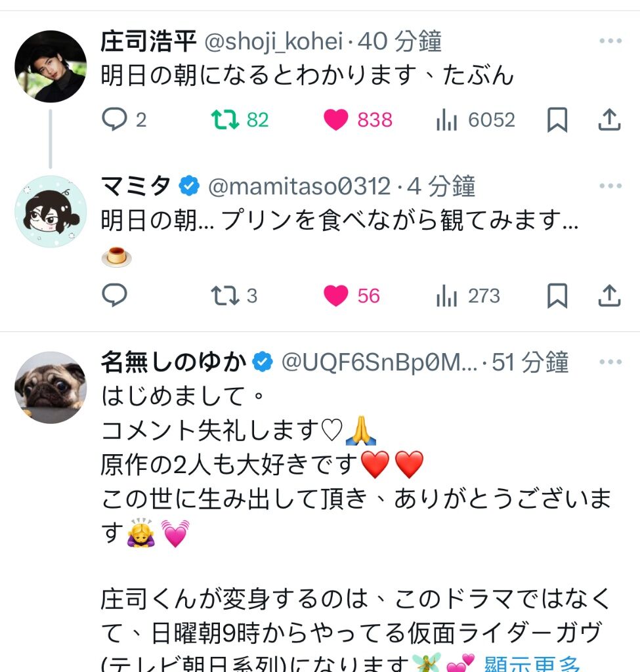The height and width of the screenshot is (672, 640).
Task: View analytics showing 6052 views
Action: [447, 119]
